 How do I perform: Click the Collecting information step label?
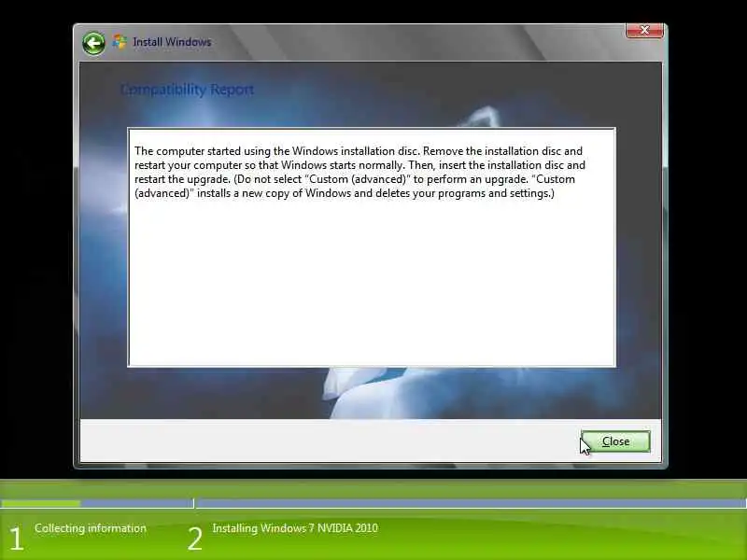tap(91, 528)
